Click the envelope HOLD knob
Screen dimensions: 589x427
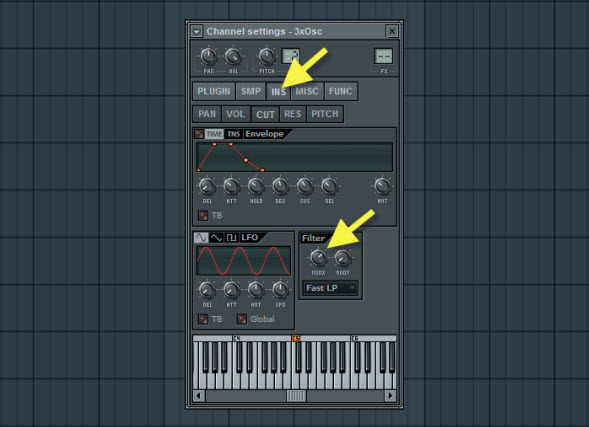point(256,186)
